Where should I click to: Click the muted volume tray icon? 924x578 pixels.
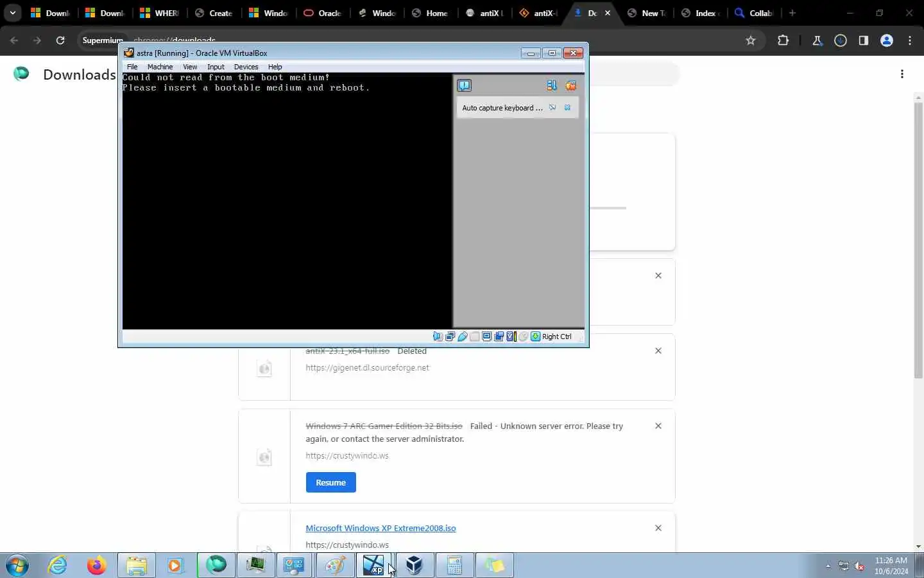[859, 566]
